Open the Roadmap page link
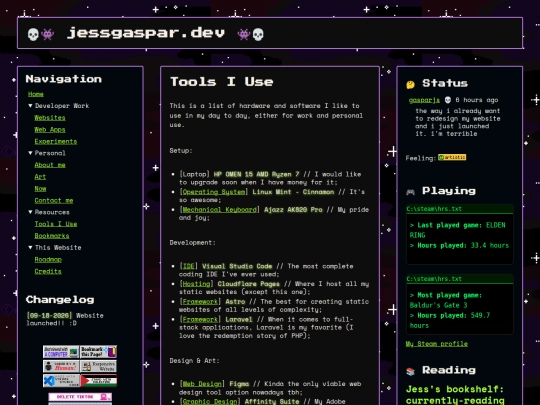Image resolution: width=540 pixels, height=405 pixels. click(48, 260)
